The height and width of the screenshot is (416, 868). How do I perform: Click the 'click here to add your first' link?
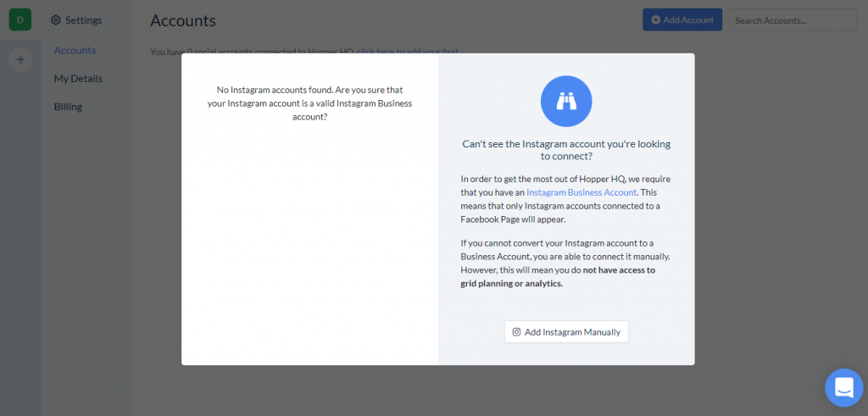(407, 52)
